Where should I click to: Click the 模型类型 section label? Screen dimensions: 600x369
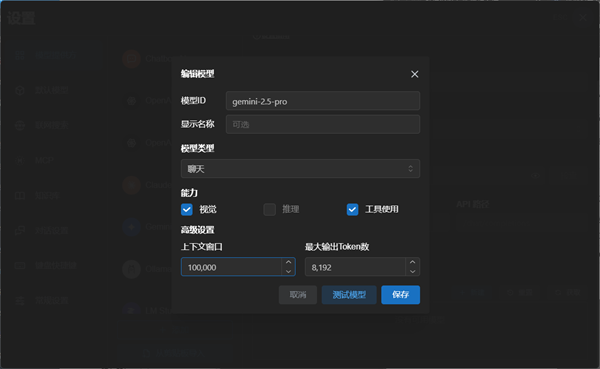click(197, 149)
